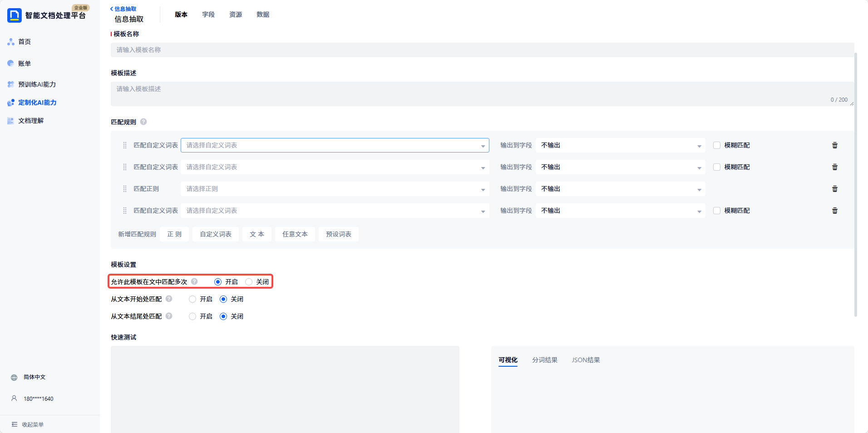Click drag handle of first rule row
This screenshot has width=868, height=433.
coord(125,145)
